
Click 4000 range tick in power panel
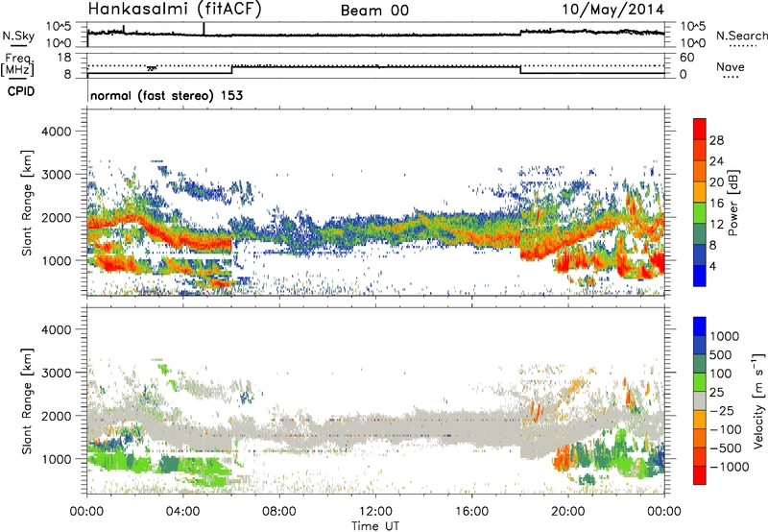pyautogui.click(x=57, y=132)
